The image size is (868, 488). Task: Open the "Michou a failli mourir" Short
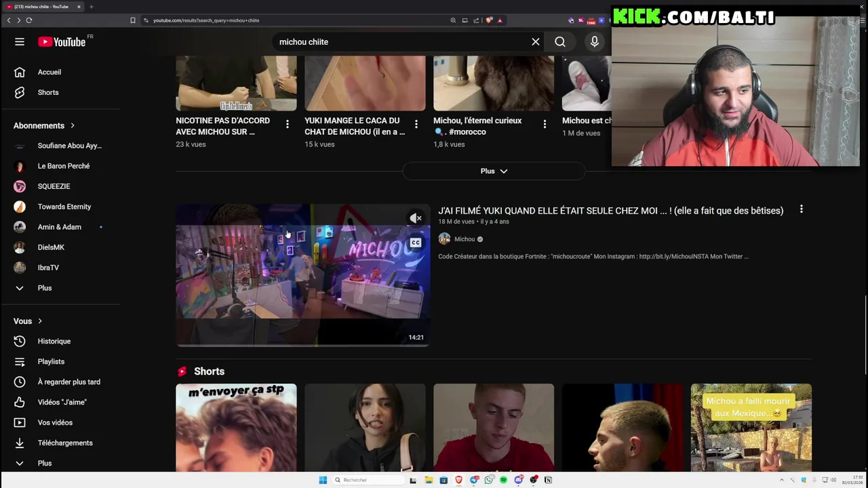[751, 427]
